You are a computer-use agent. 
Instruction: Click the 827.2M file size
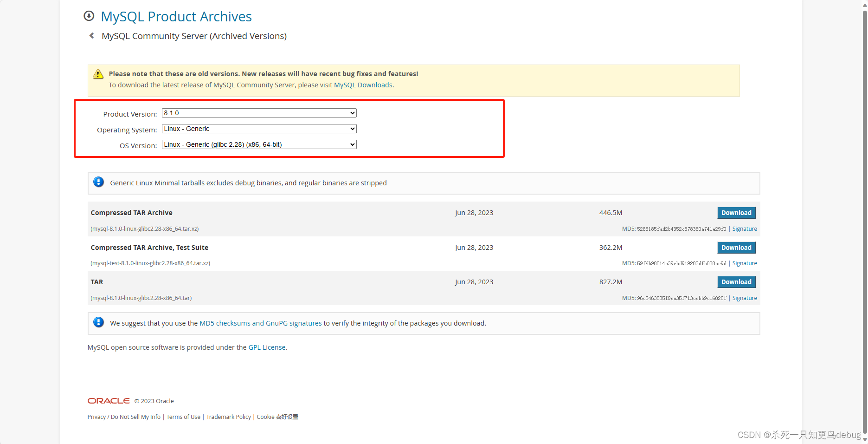[x=611, y=282]
